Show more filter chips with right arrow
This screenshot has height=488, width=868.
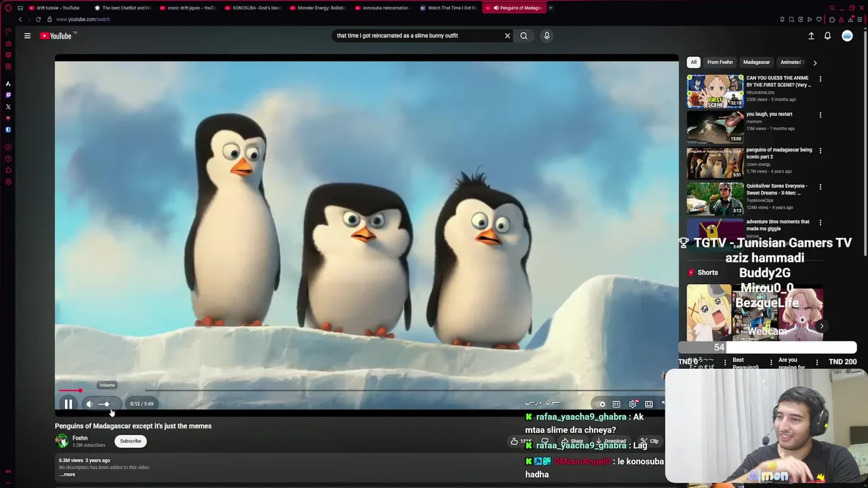click(814, 62)
